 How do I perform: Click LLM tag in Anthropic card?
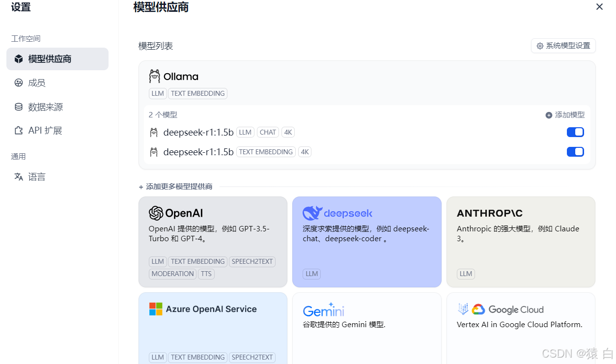(x=466, y=274)
